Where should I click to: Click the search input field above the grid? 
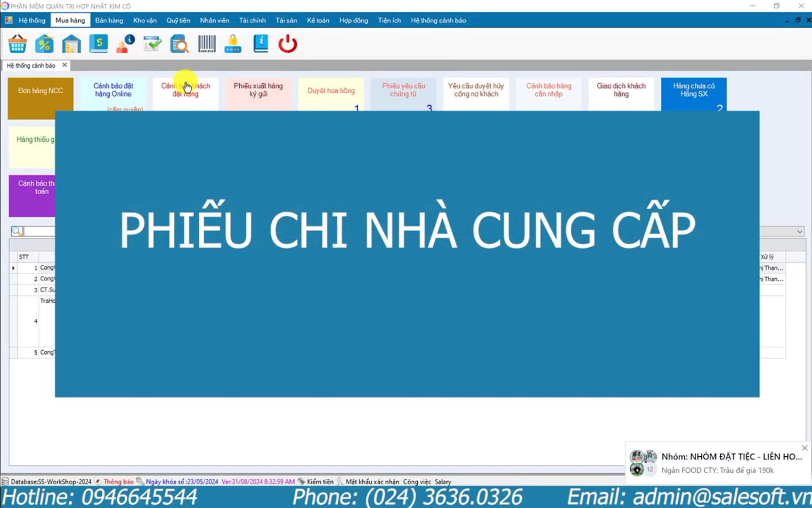40,231
